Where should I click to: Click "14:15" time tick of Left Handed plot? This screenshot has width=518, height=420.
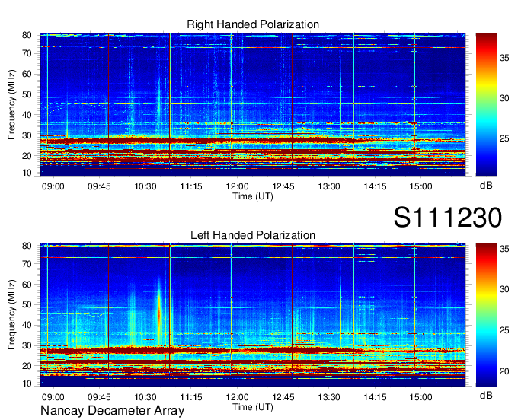[375, 397]
